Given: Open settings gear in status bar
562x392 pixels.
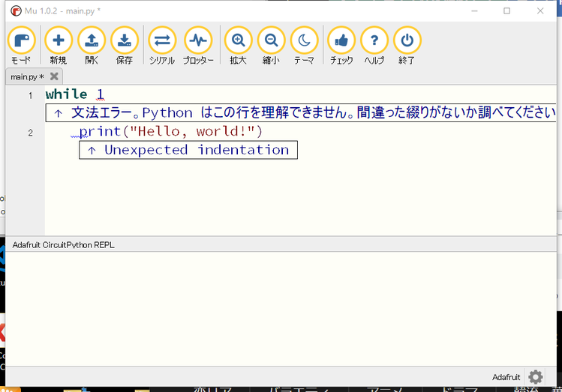Looking at the screenshot, I should pos(535,377).
